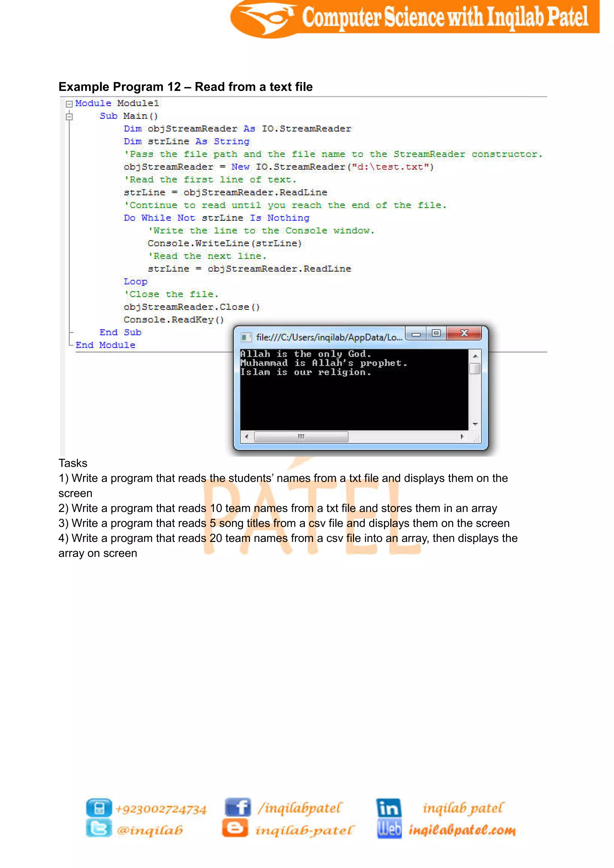Maximize the console output window
Viewport: 614px width, 868px height.
(x=436, y=333)
